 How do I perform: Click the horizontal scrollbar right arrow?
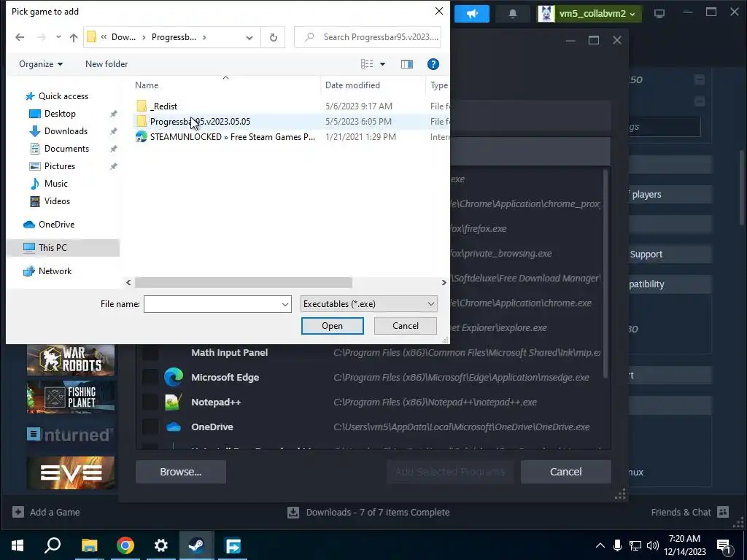tap(444, 282)
